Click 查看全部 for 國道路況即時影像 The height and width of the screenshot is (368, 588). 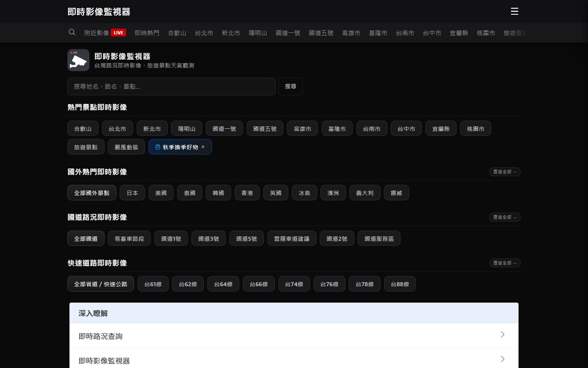click(x=505, y=217)
